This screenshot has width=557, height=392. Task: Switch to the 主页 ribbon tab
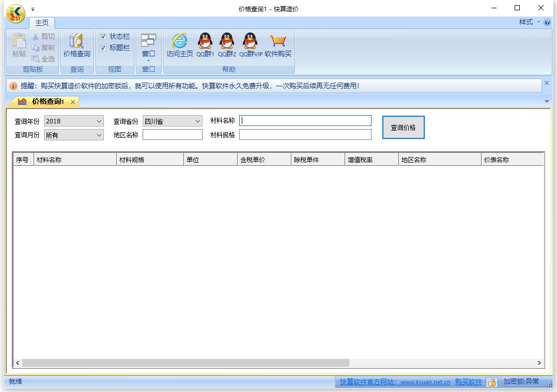pos(42,23)
